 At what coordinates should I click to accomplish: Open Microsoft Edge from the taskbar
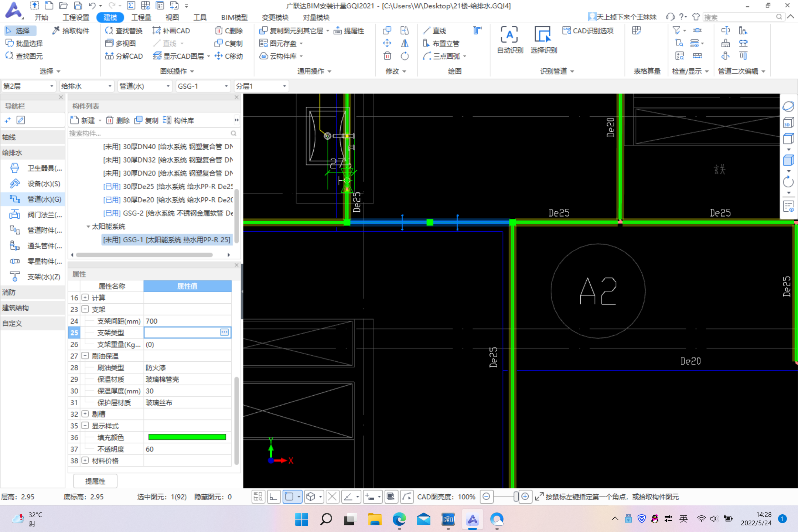[399, 519]
